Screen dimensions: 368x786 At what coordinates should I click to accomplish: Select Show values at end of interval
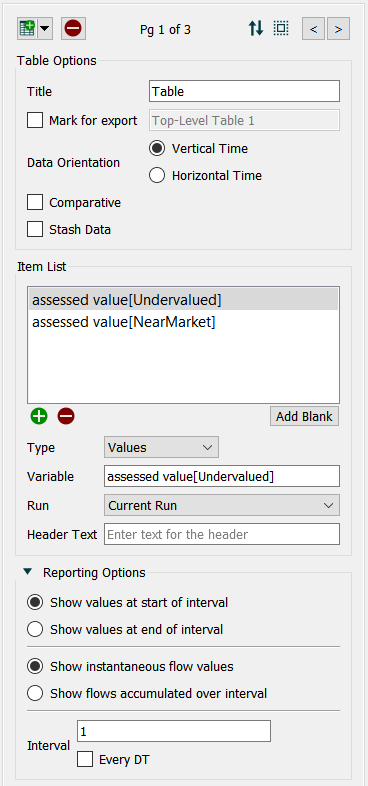pos(35,629)
